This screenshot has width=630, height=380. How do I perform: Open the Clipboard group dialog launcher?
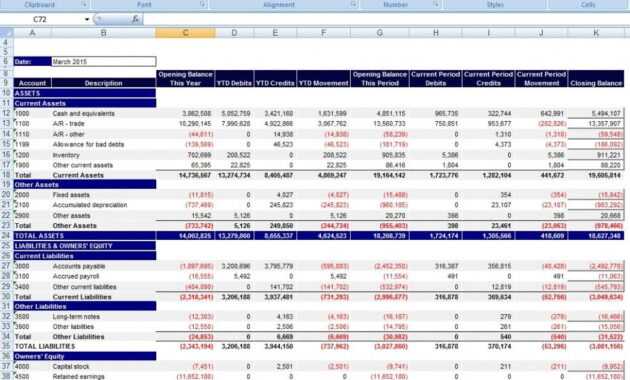85,4
